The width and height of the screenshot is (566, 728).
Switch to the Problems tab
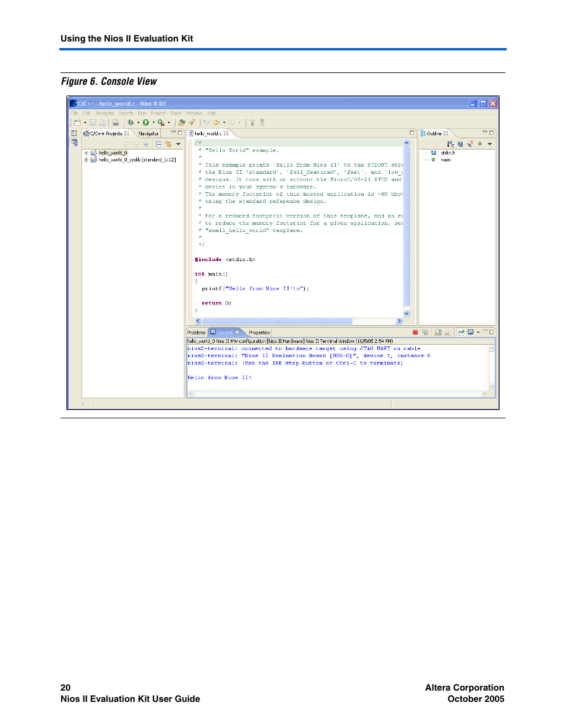196,333
